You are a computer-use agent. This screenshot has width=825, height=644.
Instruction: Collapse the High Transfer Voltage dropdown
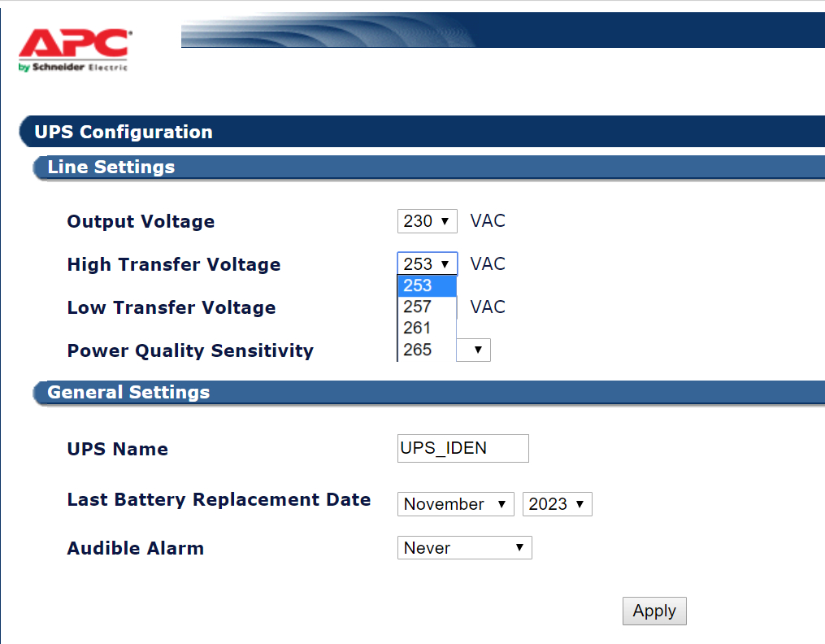428,264
